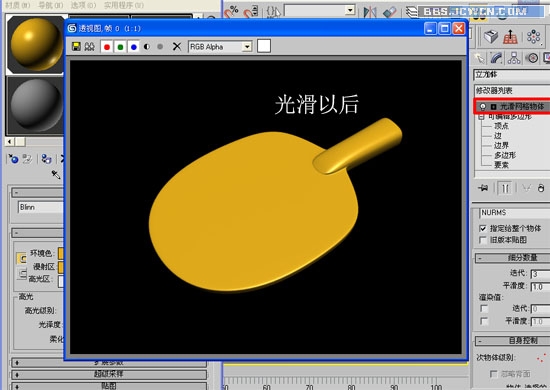Expand the extended parameters rollout
This screenshot has width=550, height=390.
tap(109, 363)
